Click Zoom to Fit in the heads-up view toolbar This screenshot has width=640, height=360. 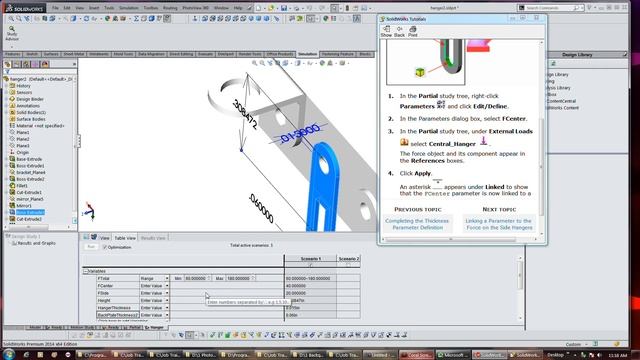(x=254, y=63)
